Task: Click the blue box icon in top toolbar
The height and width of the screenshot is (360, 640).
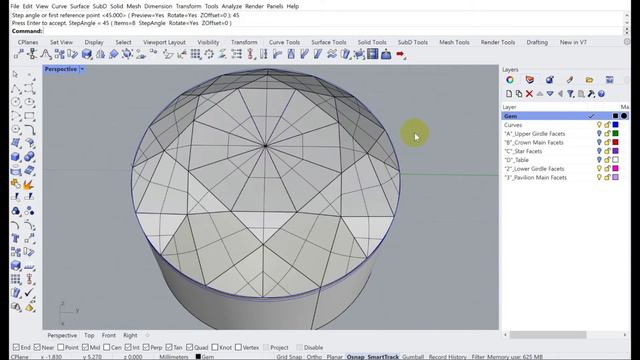Action: pyautogui.click(x=87, y=54)
